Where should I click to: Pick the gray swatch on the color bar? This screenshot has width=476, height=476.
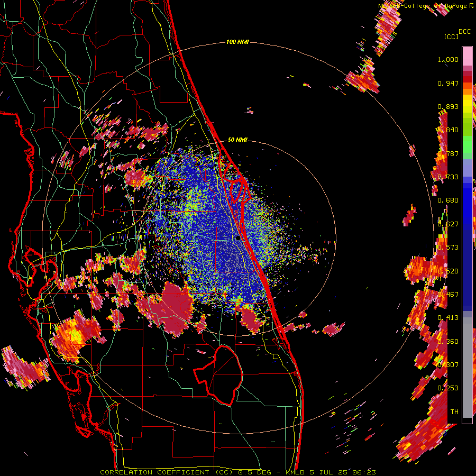tap(467, 368)
